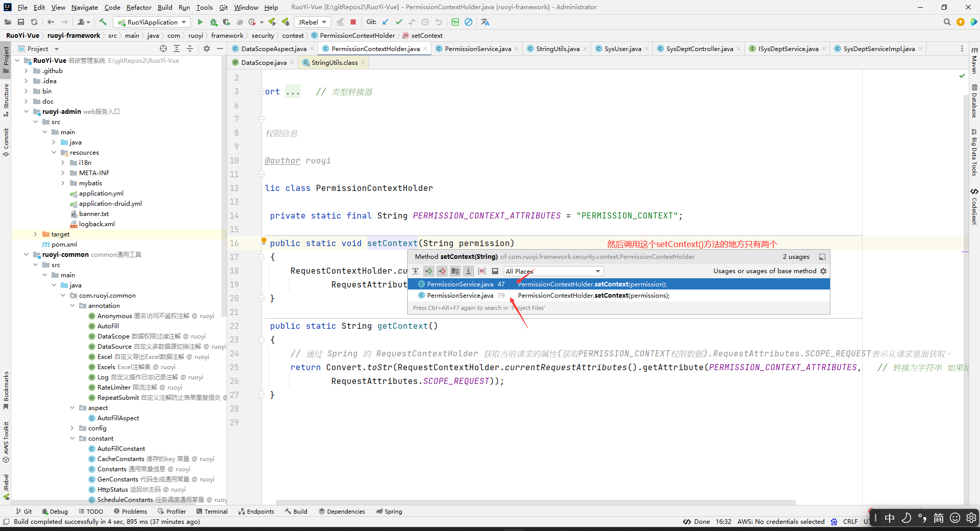Open usages popup settings gear
Viewport: 980px width, 531px height.
pos(823,271)
